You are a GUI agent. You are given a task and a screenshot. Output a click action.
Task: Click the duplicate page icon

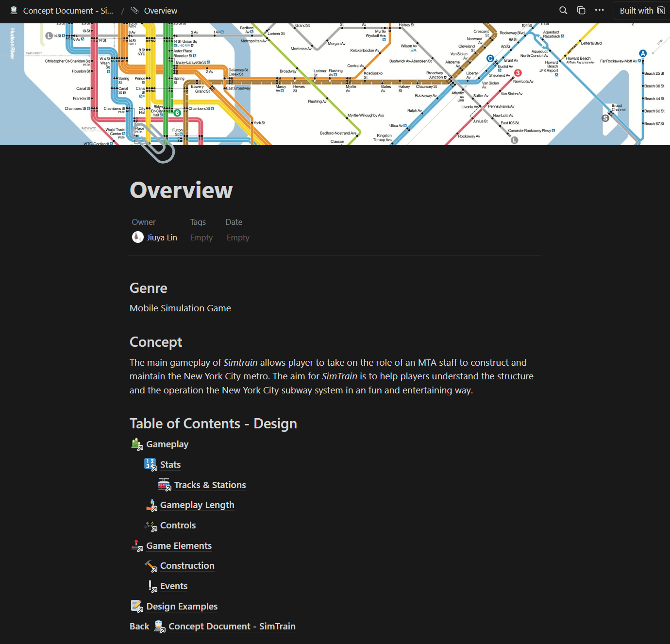pyautogui.click(x=581, y=10)
